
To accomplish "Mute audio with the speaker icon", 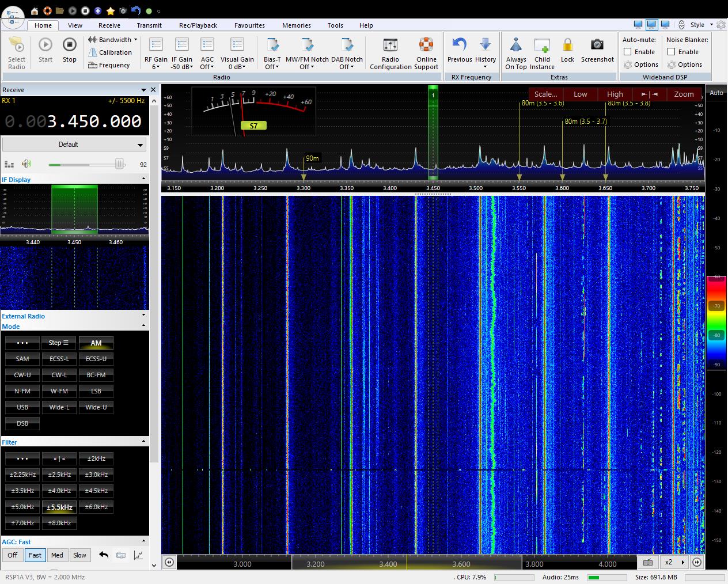I will (x=26, y=164).
